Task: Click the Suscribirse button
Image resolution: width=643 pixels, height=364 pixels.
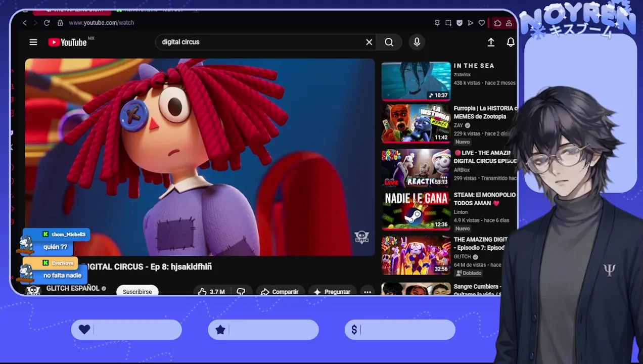Action: (137, 292)
